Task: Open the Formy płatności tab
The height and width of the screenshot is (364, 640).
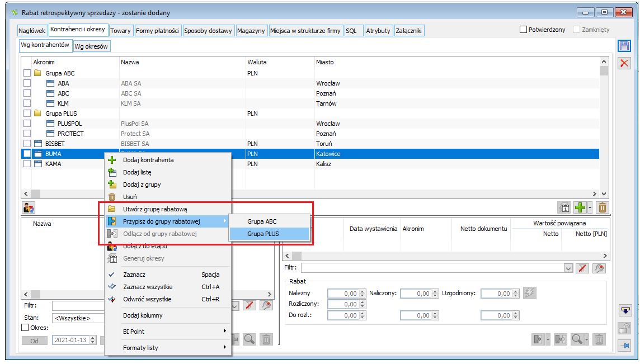Action: coord(157,31)
